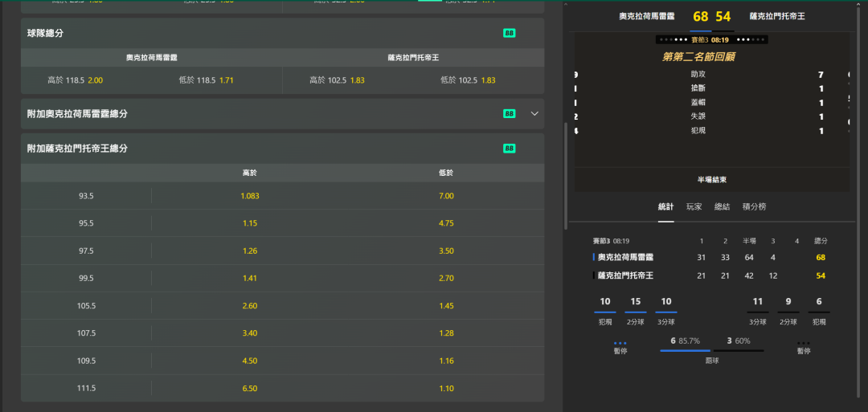Click the 罰球 85.7% progress bar
The width and height of the screenshot is (868, 412).
click(686, 351)
